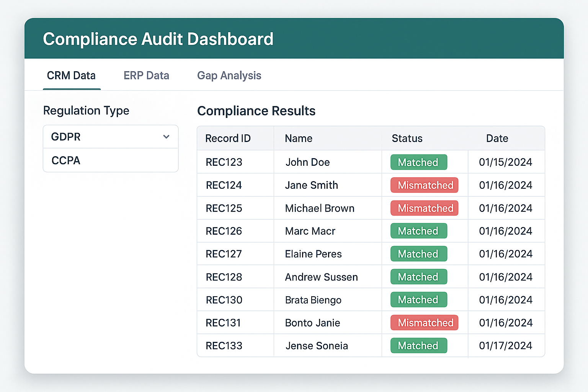Open the GDPR regulation type dropdown

(x=110, y=137)
